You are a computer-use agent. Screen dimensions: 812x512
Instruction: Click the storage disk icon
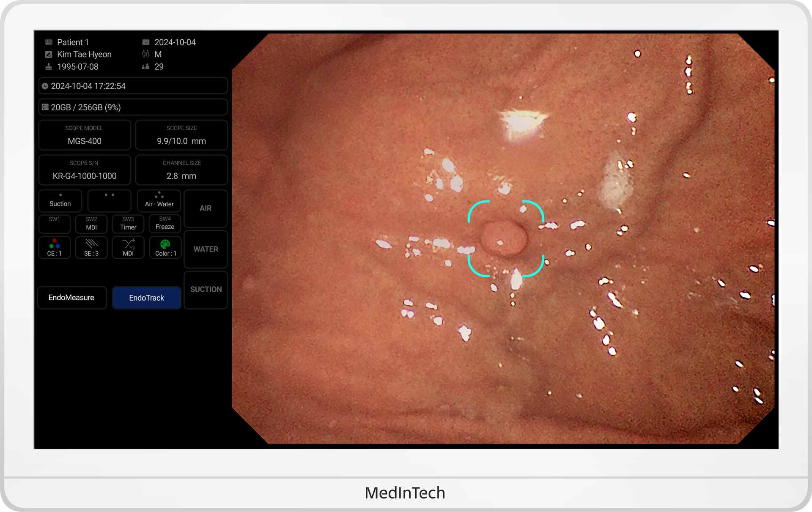[x=45, y=107]
